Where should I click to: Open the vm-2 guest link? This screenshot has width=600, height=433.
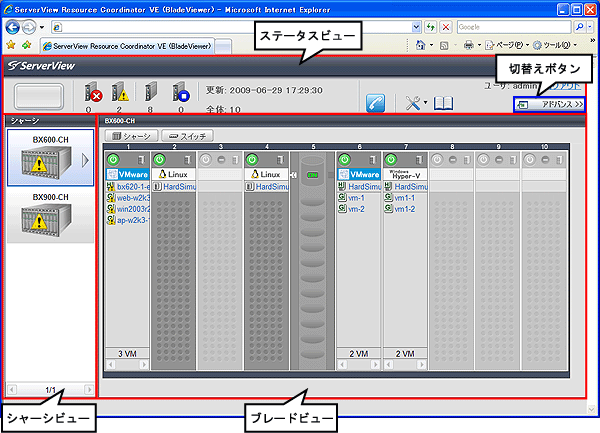356,209
